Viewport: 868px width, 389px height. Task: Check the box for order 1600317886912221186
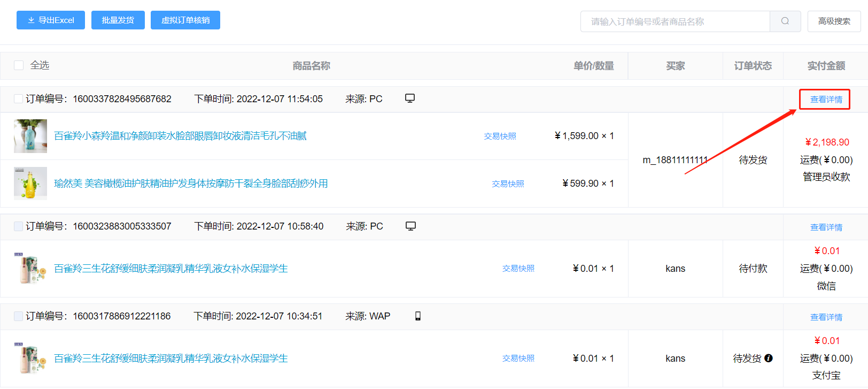click(x=18, y=316)
